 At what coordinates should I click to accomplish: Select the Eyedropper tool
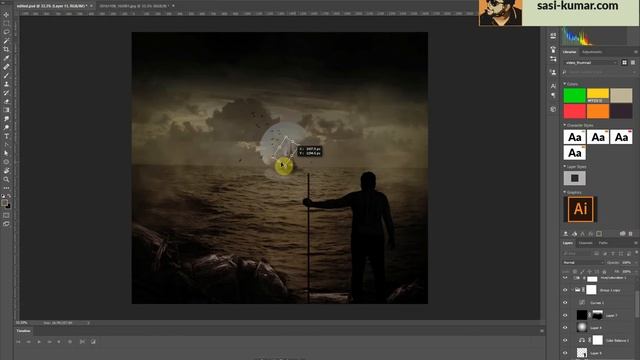[6, 58]
